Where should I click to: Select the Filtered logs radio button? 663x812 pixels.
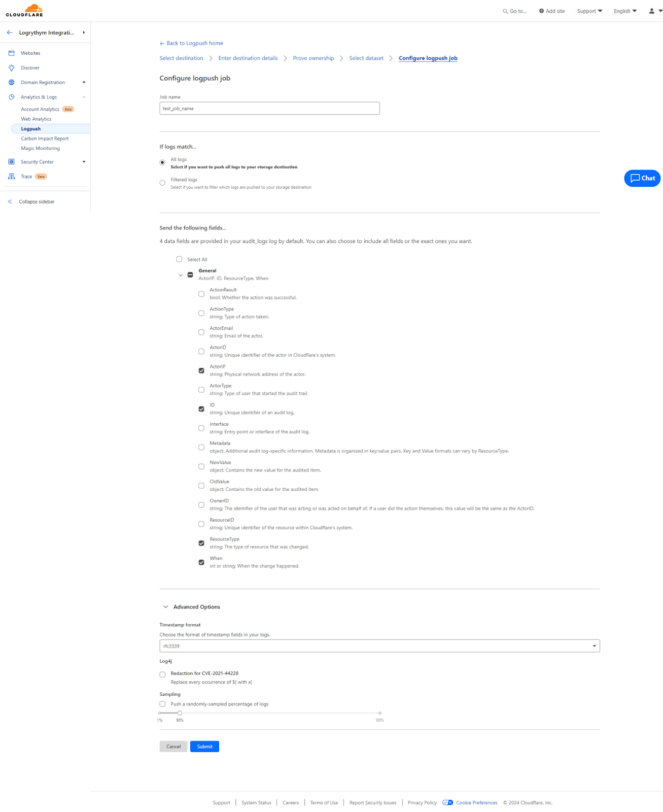tap(162, 183)
